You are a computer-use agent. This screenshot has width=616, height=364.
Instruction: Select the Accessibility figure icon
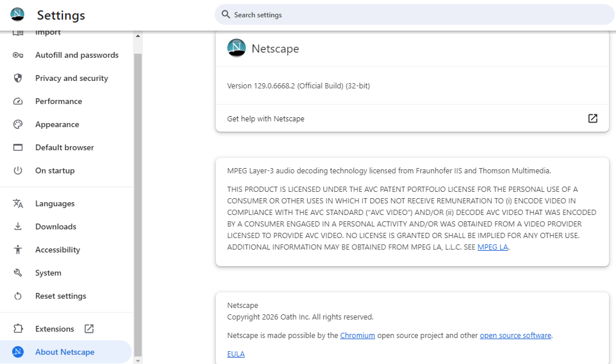[x=18, y=250]
